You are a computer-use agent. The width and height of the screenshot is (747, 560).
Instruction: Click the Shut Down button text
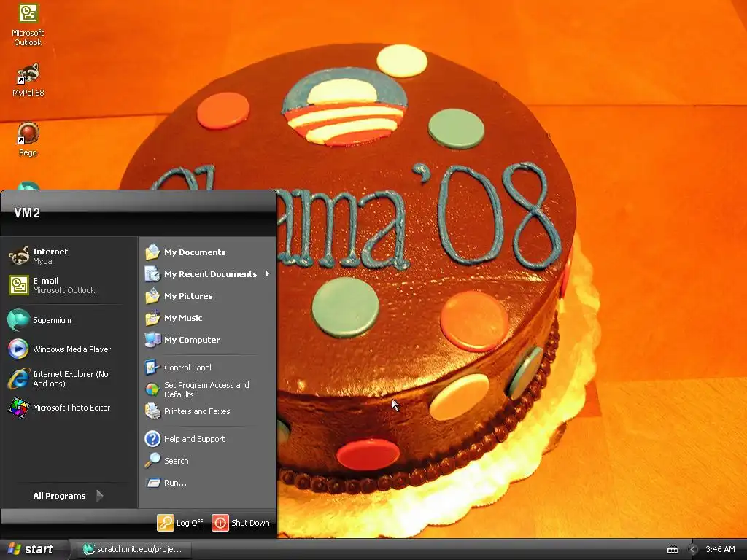(250, 523)
